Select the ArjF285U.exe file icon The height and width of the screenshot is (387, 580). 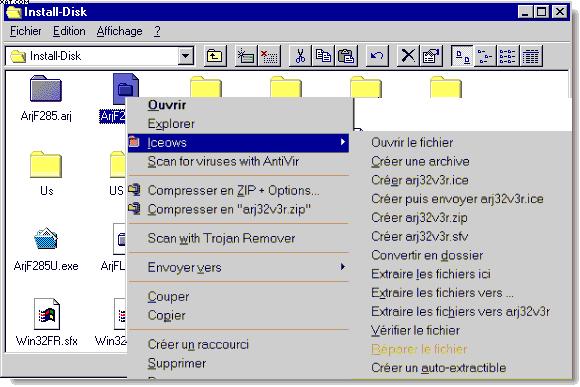click(x=46, y=239)
